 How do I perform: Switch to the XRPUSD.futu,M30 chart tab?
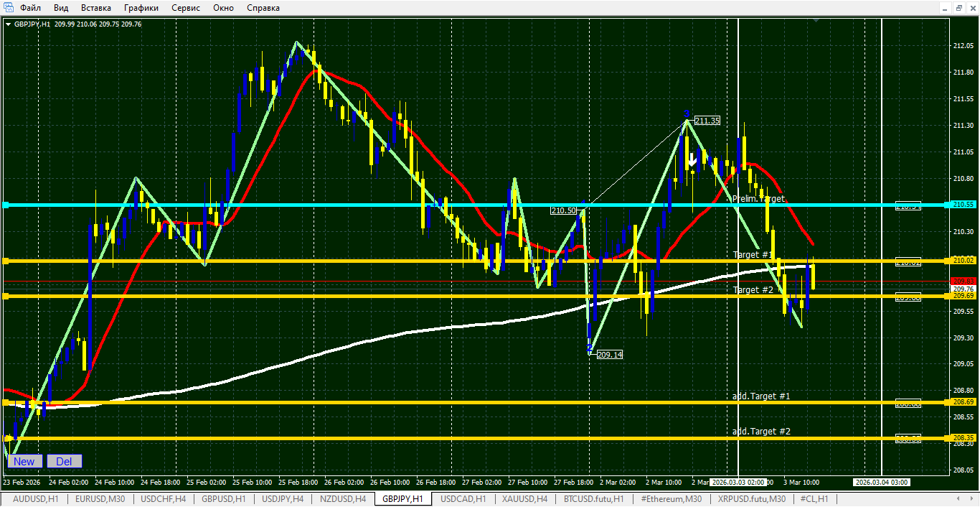[751, 498]
